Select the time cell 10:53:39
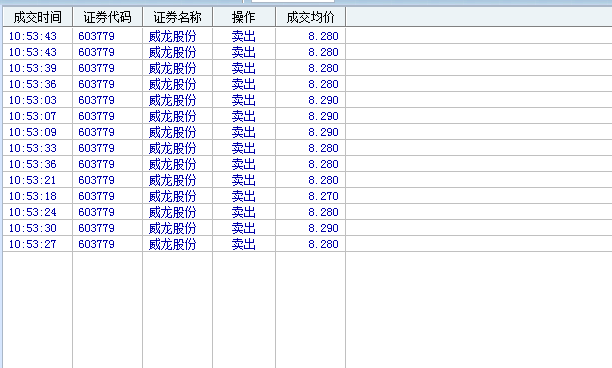The height and width of the screenshot is (368, 612). [x=33, y=68]
